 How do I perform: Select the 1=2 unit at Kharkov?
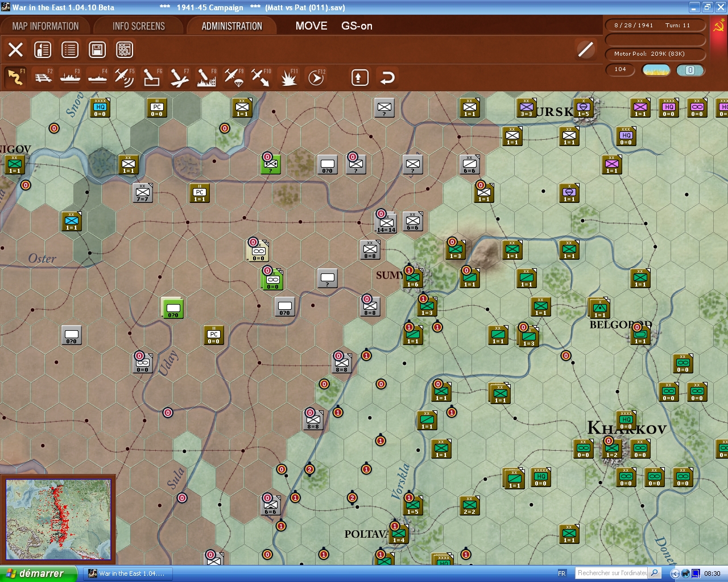click(x=612, y=448)
